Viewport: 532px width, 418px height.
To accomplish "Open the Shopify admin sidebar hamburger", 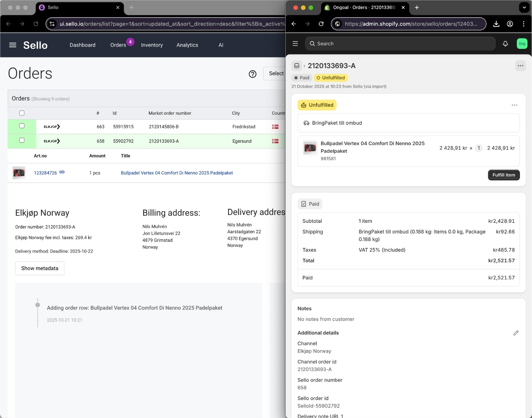I will 295,43.
